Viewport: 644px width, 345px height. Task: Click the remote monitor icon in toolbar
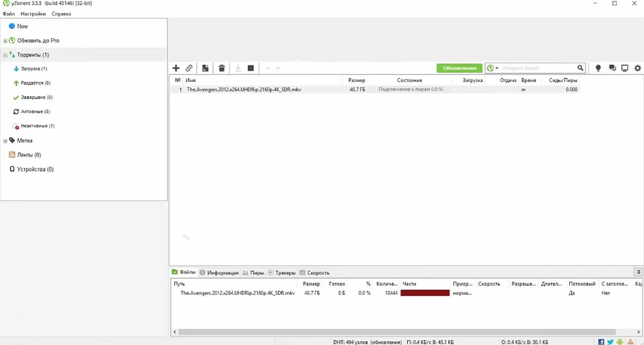(x=625, y=68)
